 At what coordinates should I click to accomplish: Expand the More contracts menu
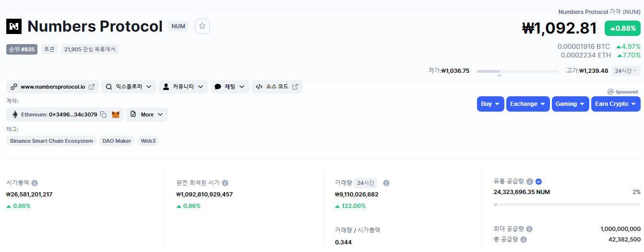point(147,115)
